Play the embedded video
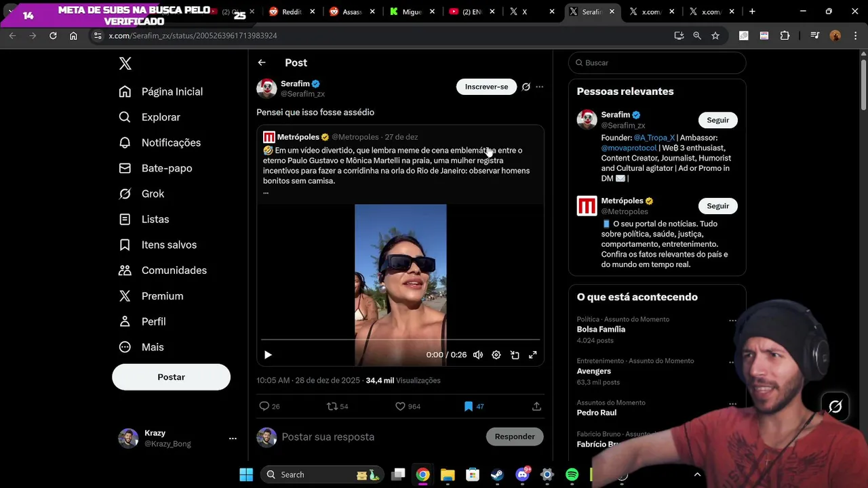 pyautogui.click(x=268, y=354)
